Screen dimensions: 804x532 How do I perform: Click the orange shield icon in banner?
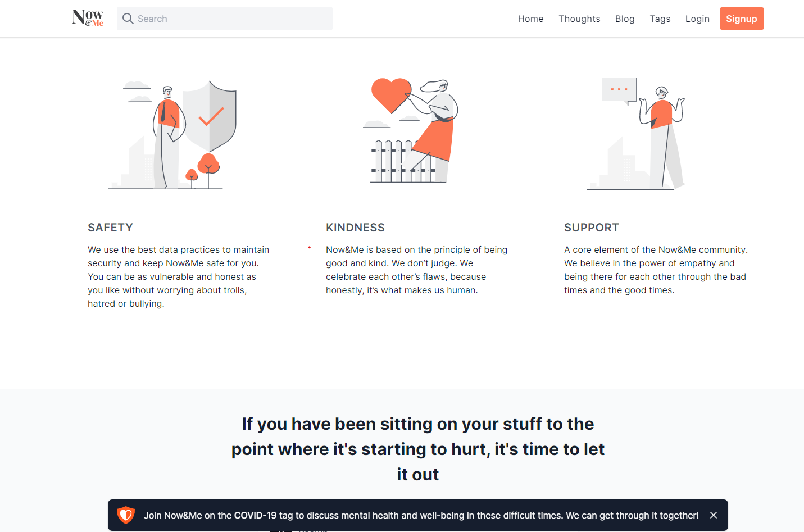126,515
